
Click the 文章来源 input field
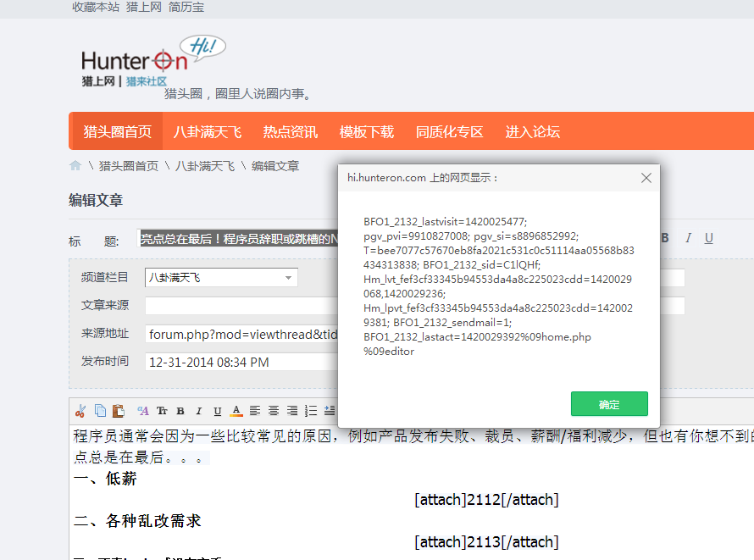[241, 306]
